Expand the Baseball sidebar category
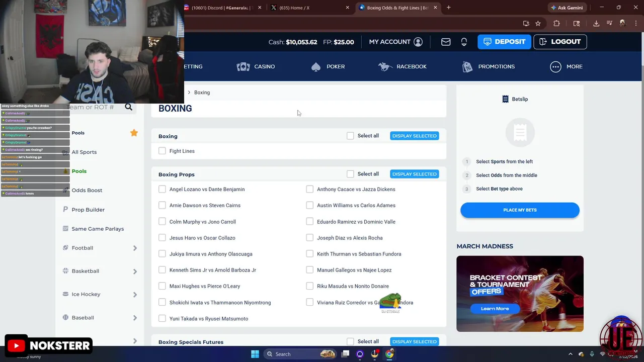This screenshot has height=362, width=644. pos(135,318)
